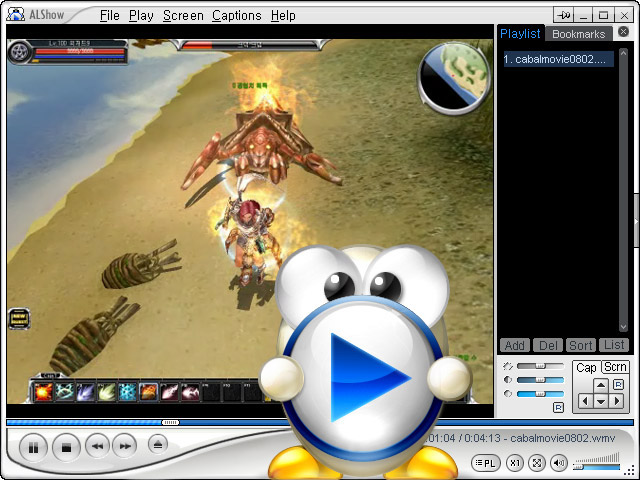This screenshot has height=480, width=640.
Task: Toggle the playlist panel with PL button
Action: coord(486,463)
